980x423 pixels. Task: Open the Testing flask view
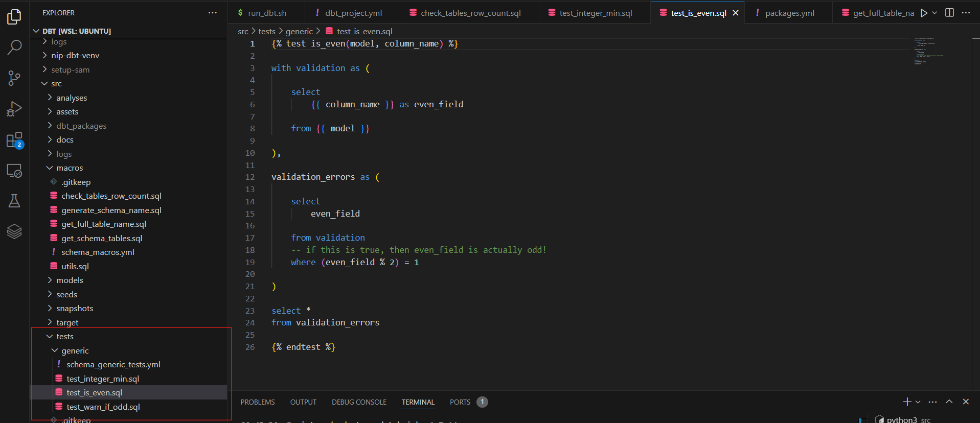14,201
